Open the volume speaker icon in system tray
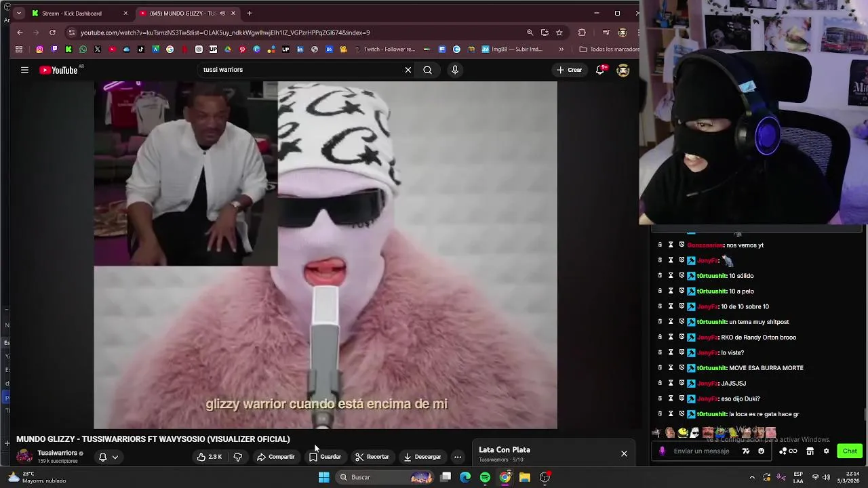The image size is (868, 488). (826, 477)
